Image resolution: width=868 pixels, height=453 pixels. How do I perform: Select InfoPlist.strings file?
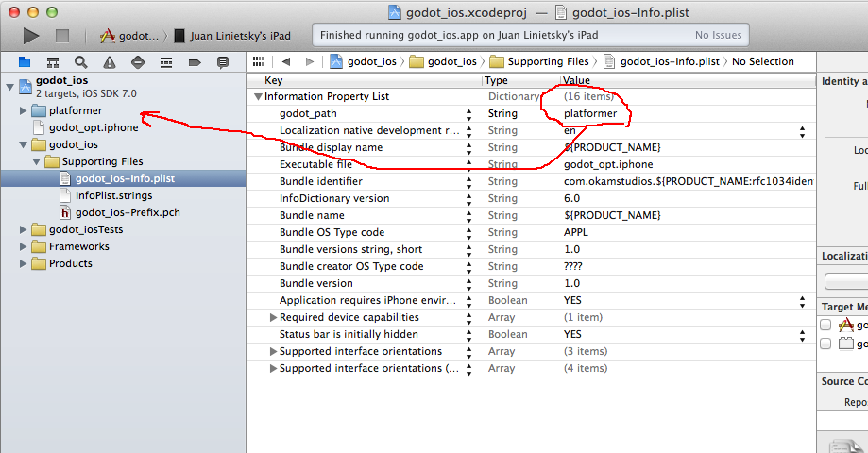[113, 195]
